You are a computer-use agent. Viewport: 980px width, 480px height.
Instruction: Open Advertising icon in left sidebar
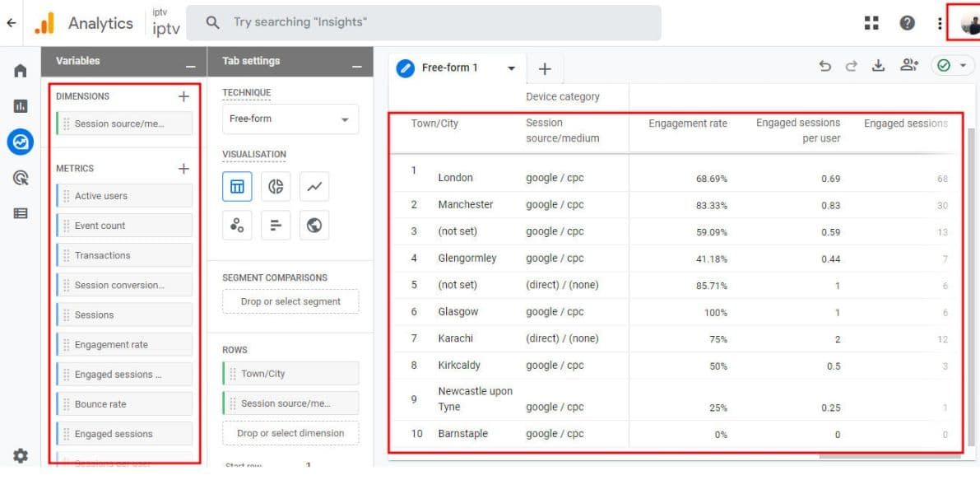click(20, 178)
